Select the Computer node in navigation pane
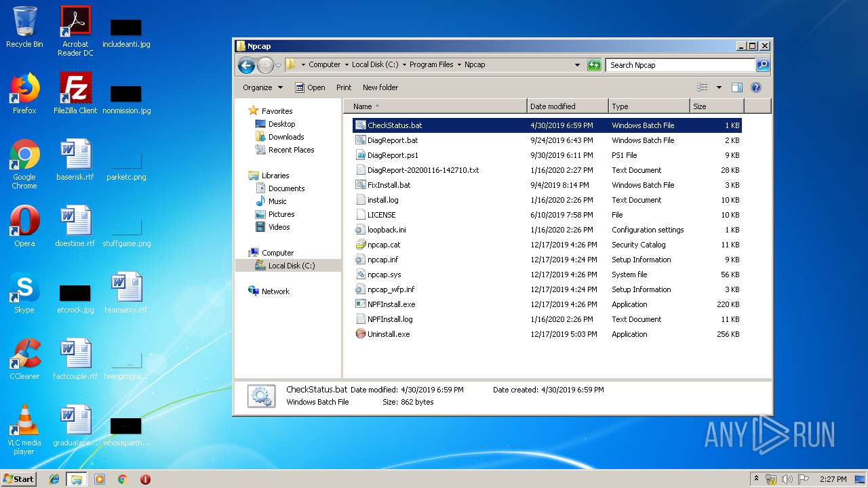Viewport: 868px width, 488px height. tap(277, 253)
